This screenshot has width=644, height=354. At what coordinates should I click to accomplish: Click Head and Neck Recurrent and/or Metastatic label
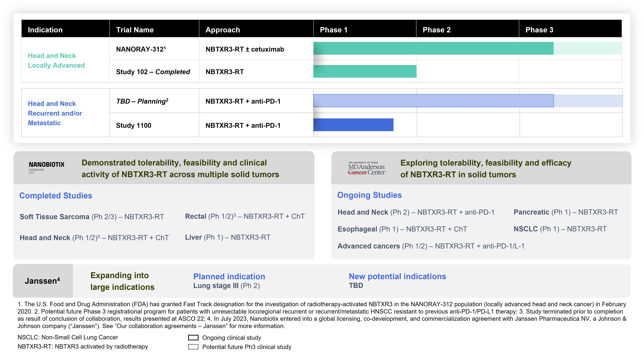click(55, 113)
